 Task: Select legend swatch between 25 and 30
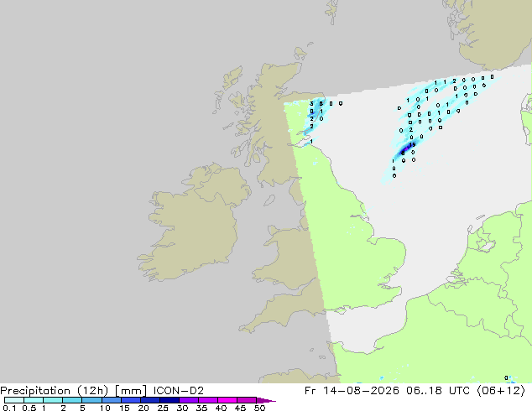click(x=170, y=400)
